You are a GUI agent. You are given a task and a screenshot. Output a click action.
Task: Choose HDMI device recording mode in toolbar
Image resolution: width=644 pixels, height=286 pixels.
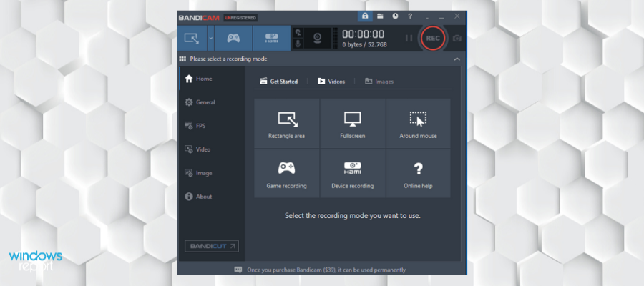pos(271,38)
